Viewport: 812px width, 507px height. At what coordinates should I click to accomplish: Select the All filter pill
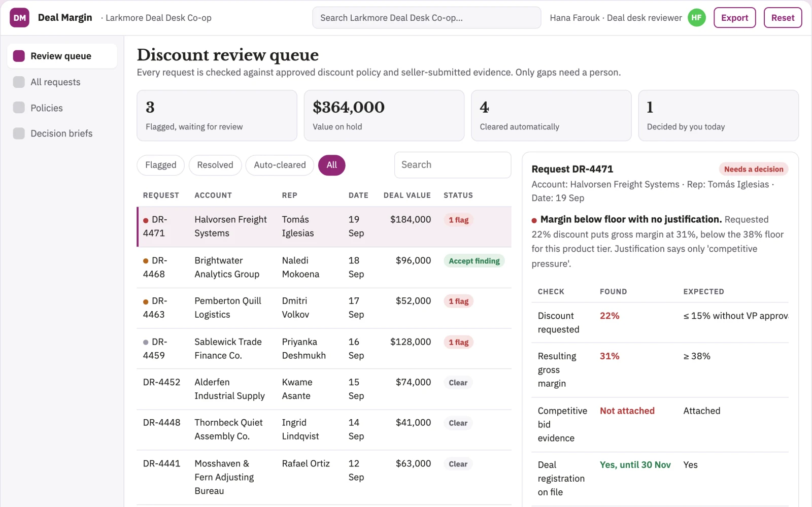(331, 165)
